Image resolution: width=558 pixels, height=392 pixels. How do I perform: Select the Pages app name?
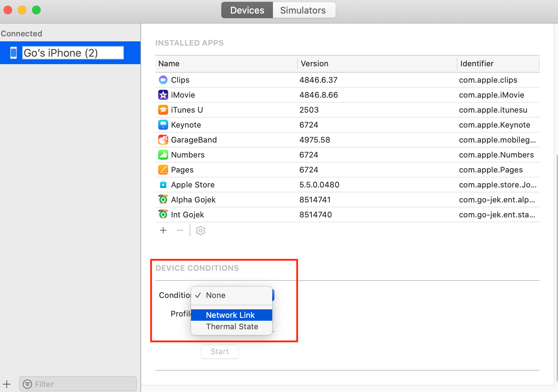coord(182,170)
